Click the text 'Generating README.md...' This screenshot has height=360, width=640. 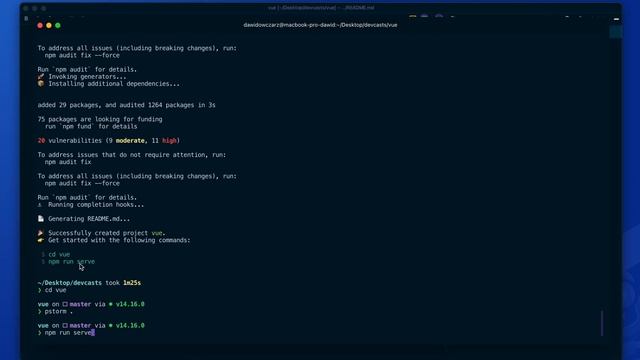coord(89,219)
